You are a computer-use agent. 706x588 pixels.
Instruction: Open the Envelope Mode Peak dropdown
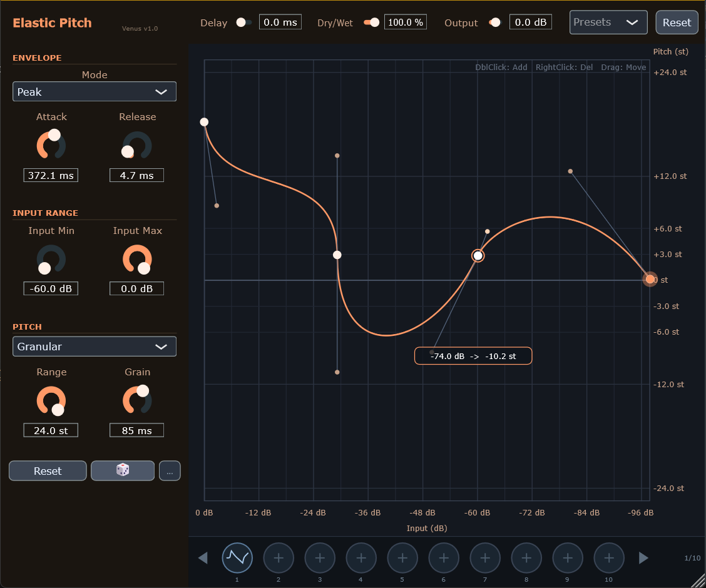click(x=95, y=91)
